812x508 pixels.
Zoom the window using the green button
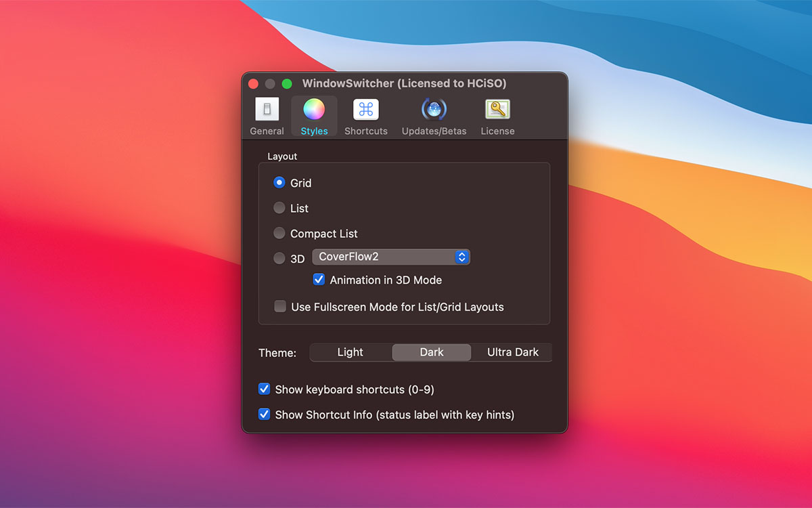coord(287,84)
